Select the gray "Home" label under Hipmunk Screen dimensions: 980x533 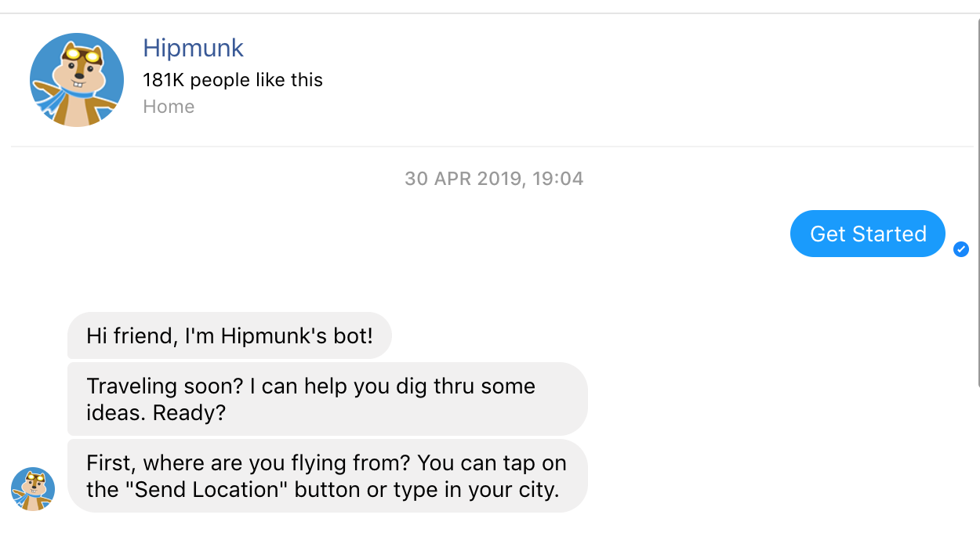point(169,107)
